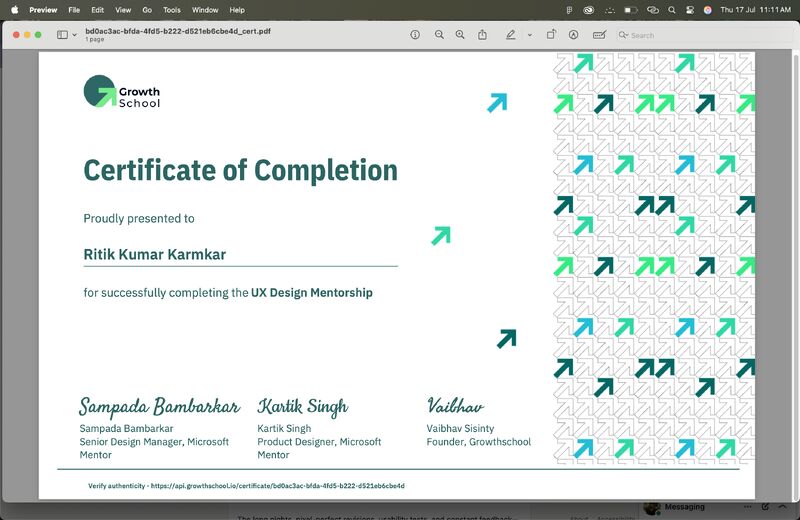
Task: Open Control Center in menu bar
Action: point(690,10)
